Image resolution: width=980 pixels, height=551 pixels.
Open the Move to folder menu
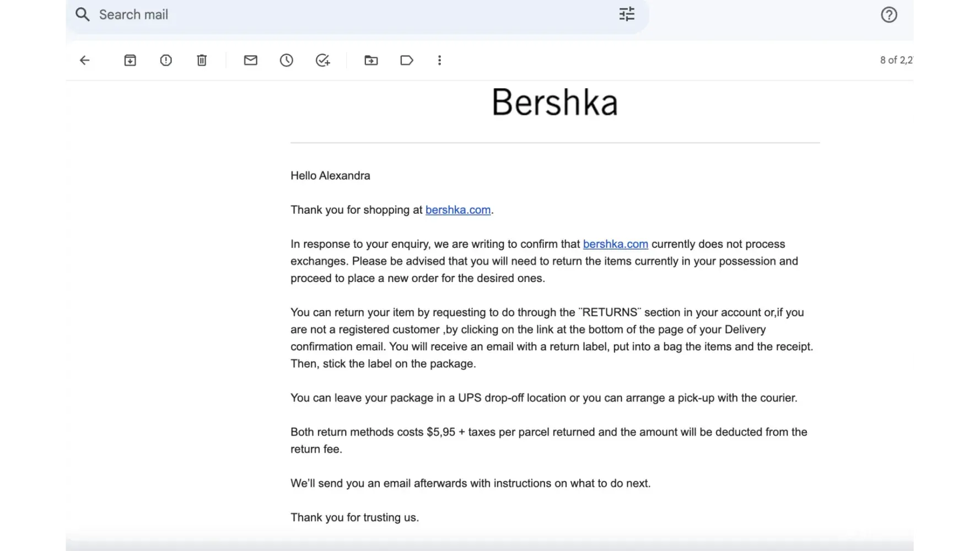371,60
